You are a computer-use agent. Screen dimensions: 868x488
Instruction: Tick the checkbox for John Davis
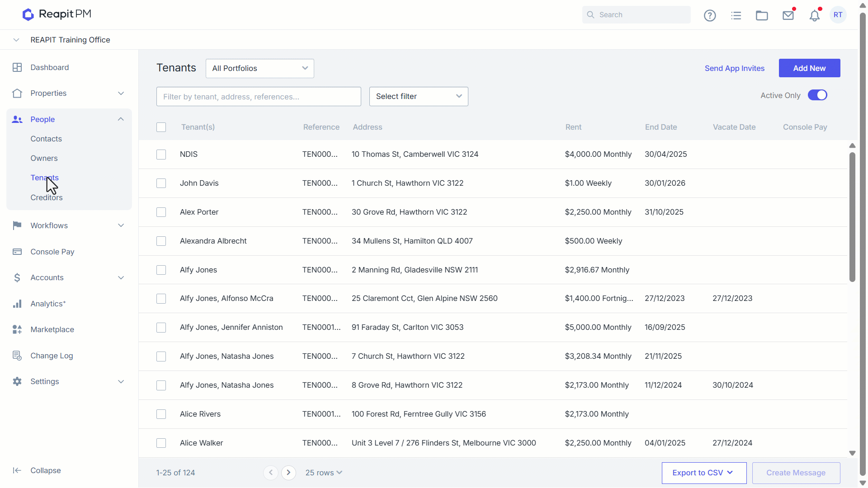pyautogui.click(x=161, y=183)
